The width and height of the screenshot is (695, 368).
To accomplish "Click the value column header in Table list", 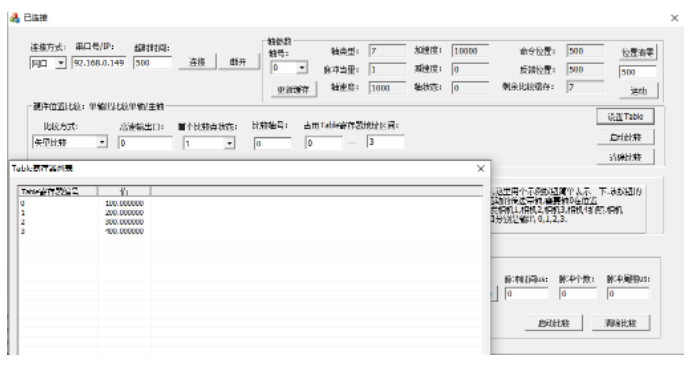I will tap(124, 191).
